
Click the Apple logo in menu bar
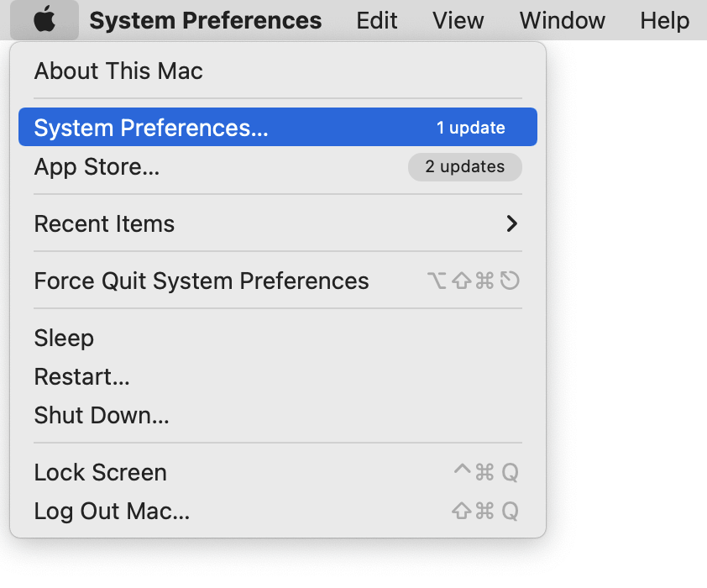tap(44, 20)
